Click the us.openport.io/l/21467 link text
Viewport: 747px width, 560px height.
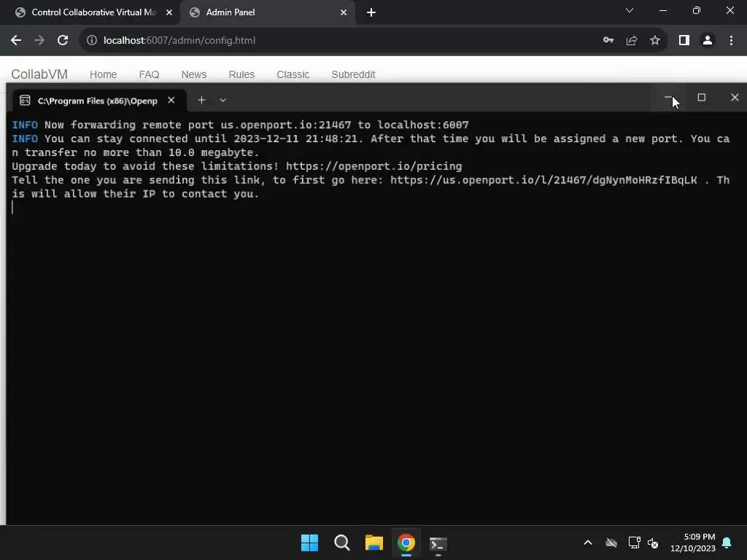(x=543, y=180)
